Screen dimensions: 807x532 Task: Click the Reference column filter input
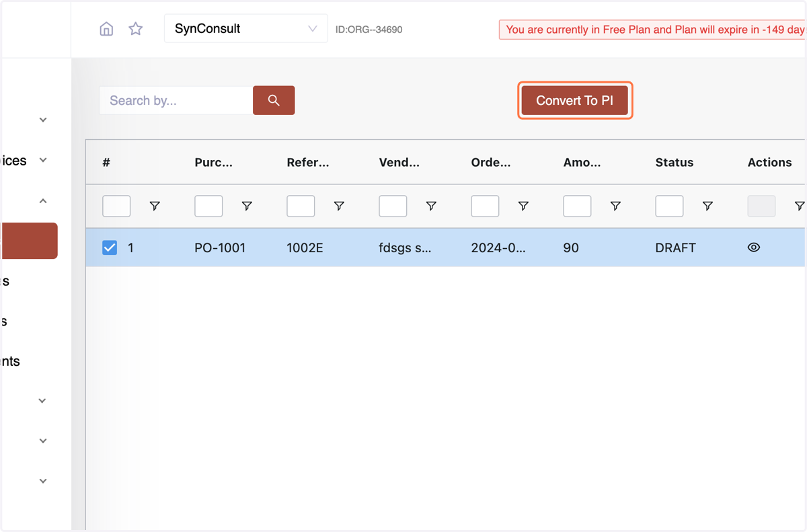point(301,206)
